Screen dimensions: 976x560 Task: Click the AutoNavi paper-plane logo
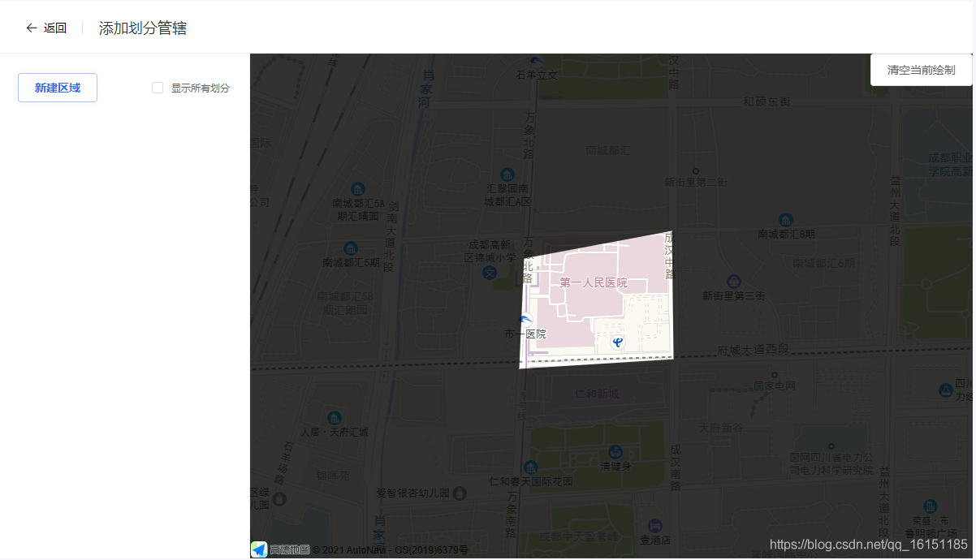click(259, 549)
